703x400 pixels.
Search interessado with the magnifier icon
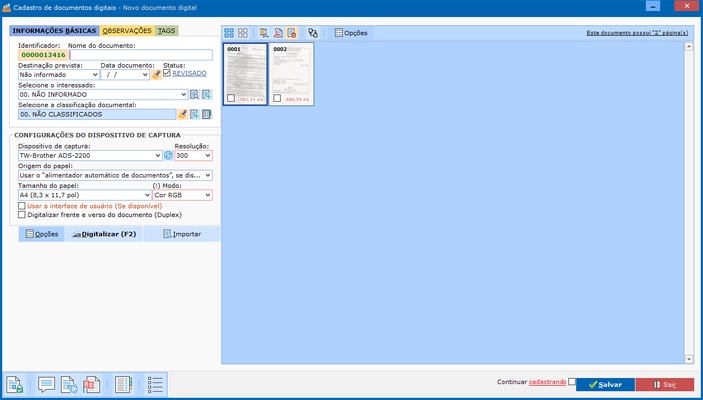tap(194, 95)
